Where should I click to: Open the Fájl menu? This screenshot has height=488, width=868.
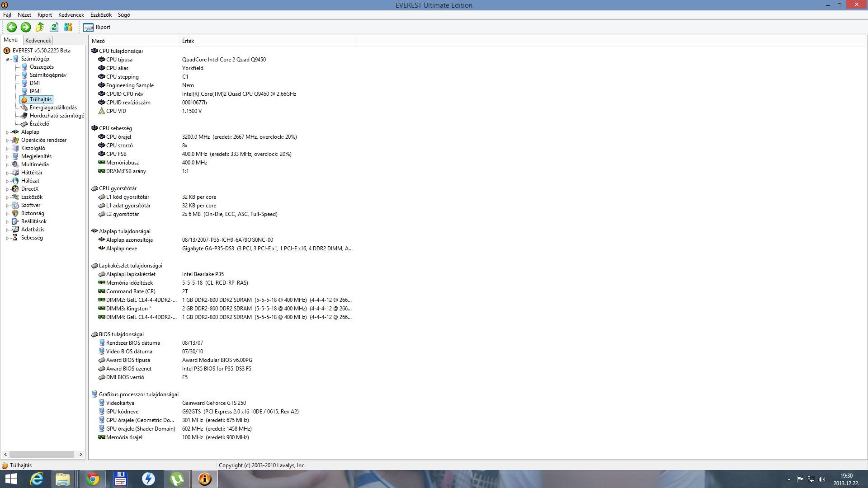(7, 15)
